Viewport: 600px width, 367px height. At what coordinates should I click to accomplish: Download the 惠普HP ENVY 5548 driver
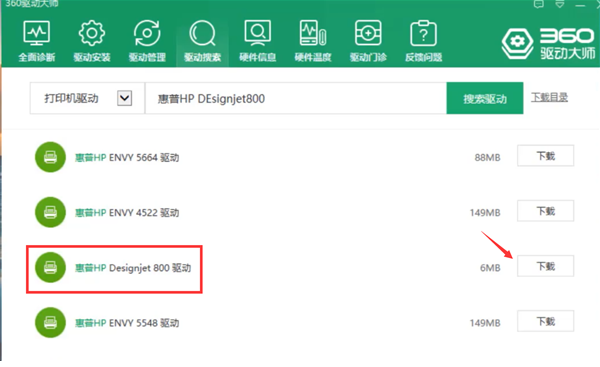545,321
